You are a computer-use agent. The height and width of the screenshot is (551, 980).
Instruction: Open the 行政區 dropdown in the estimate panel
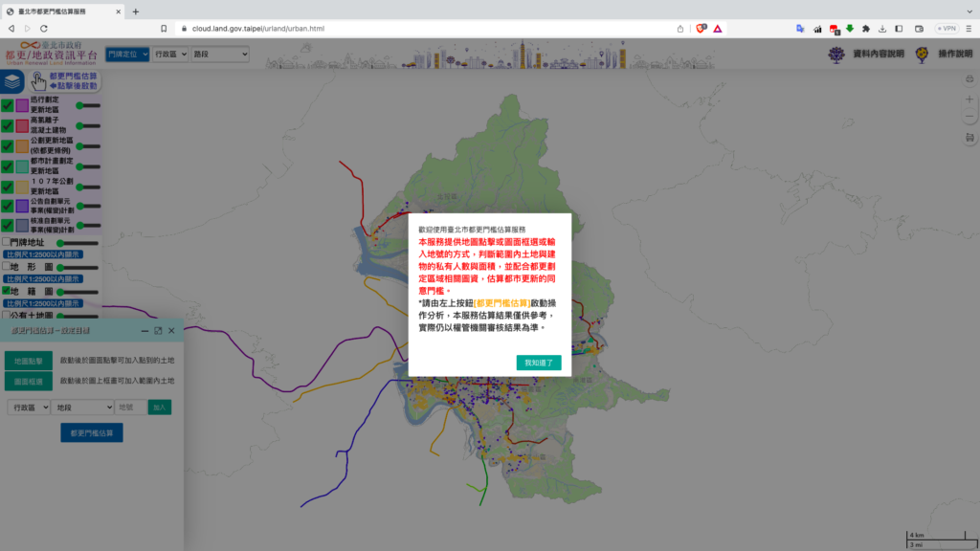click(x=29, y=408)
